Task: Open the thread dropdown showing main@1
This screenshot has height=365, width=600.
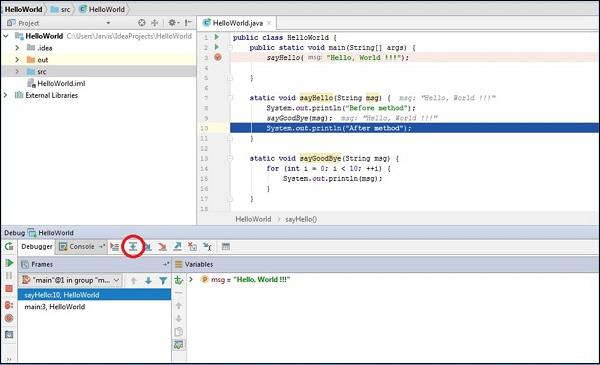Action: 71,280
